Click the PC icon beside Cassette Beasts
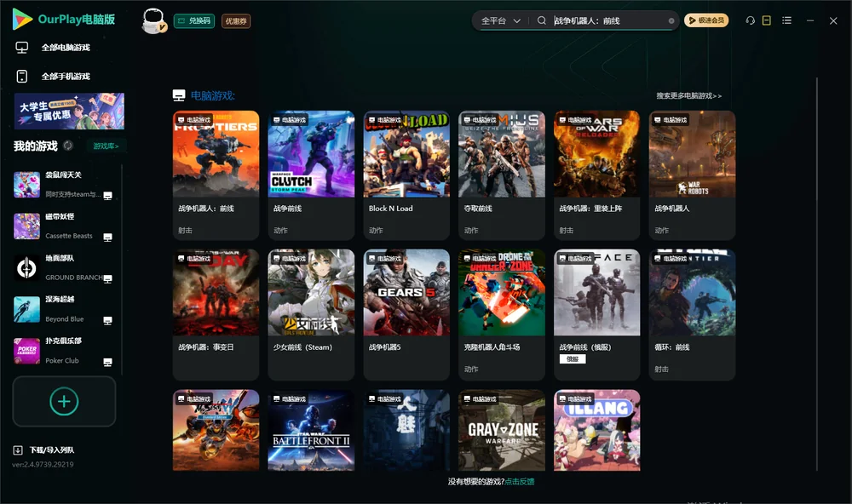Viewport: 852px width, 504px height. point(107,238)
